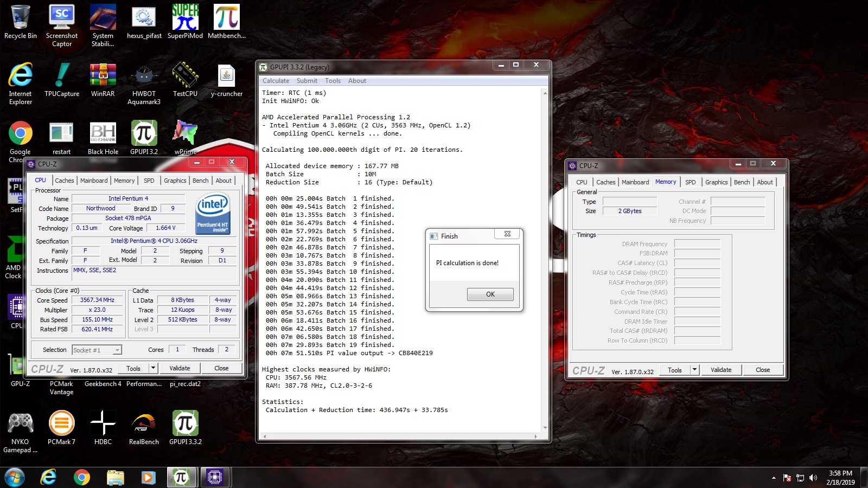This screenshot has width=868, height=488.
Task: Launch NYKO Gamepad desktop shortcut
Action: pos(20,432)
